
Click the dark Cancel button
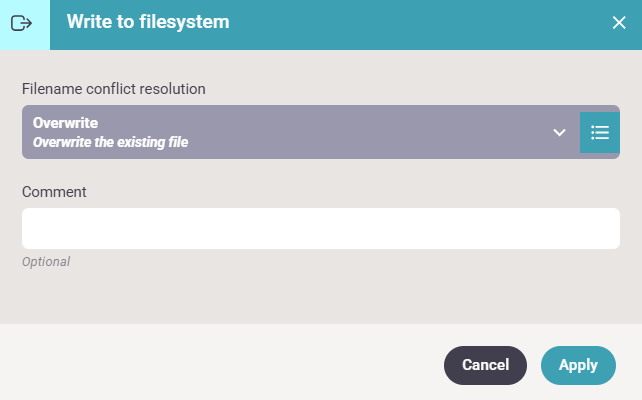(x=485, y=365)
